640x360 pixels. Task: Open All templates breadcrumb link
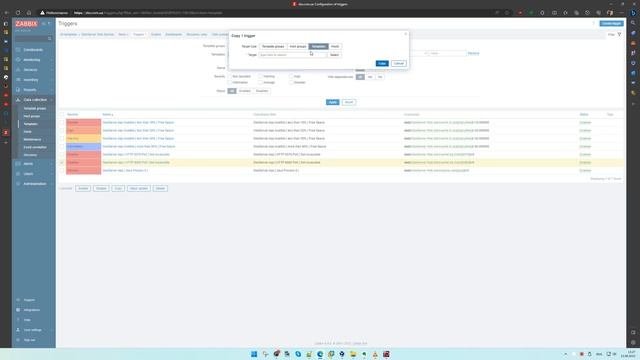(x=69, y=35)
